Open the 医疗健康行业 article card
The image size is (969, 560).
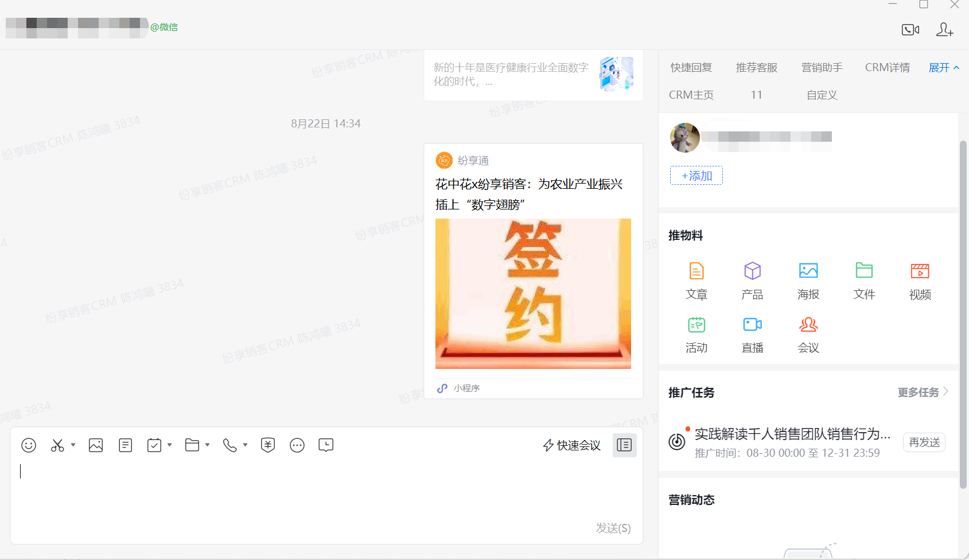[533, 75]
